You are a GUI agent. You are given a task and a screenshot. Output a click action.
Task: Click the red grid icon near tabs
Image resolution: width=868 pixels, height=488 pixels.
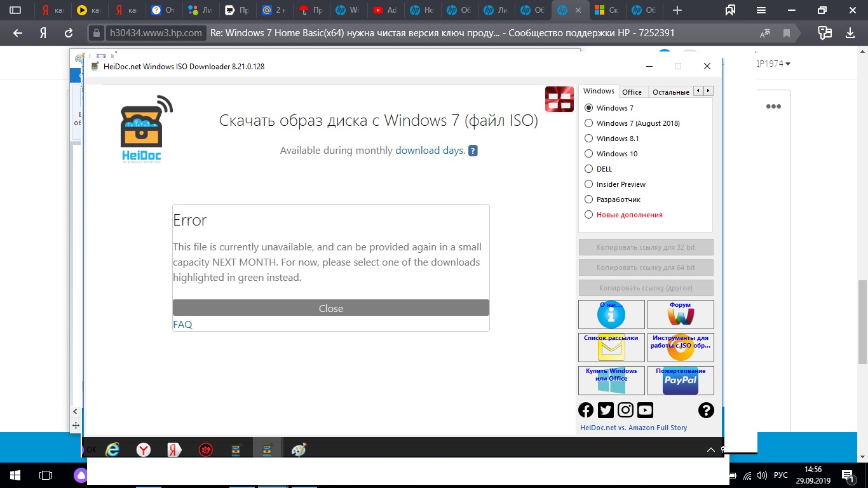560,99
